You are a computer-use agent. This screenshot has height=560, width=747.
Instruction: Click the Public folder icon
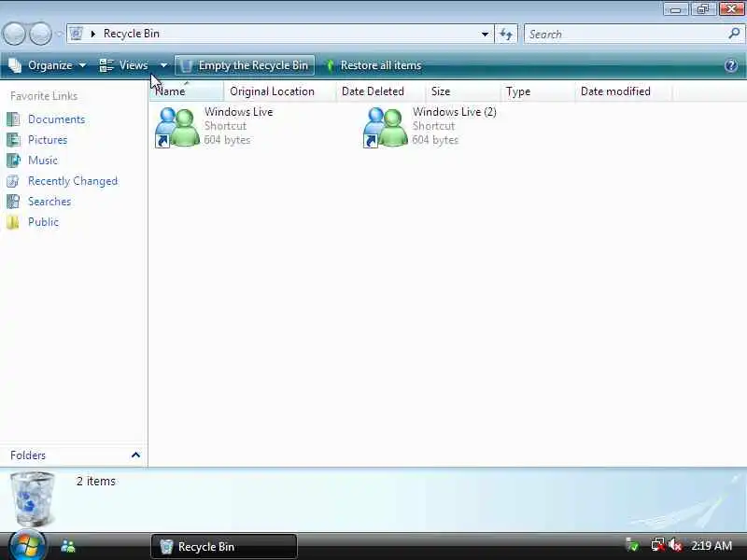[13, 222]
